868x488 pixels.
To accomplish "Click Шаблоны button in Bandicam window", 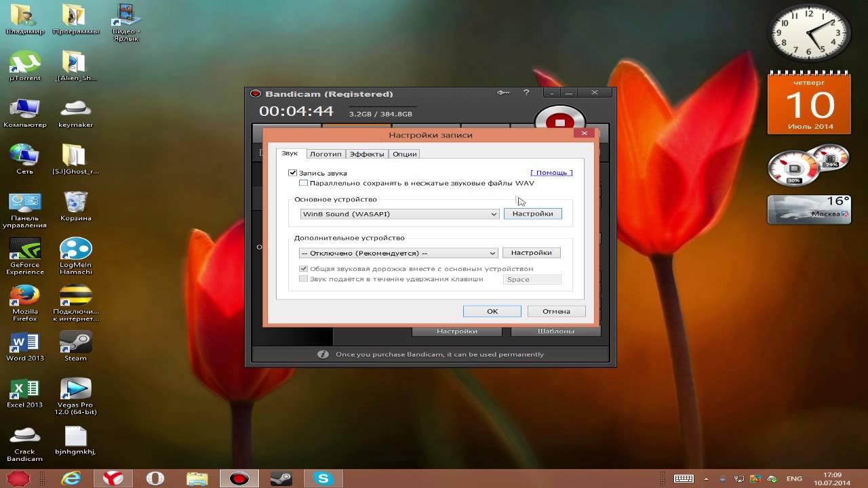I will [555, 331].
